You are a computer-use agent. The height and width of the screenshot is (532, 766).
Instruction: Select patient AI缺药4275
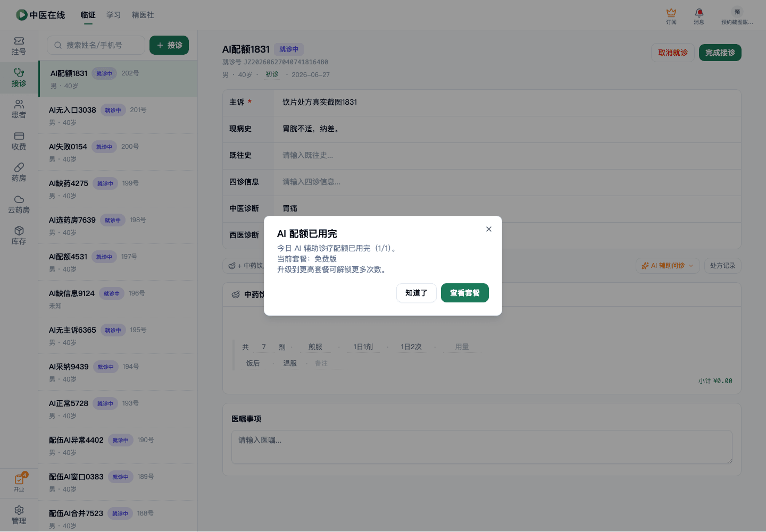[118, 189]
